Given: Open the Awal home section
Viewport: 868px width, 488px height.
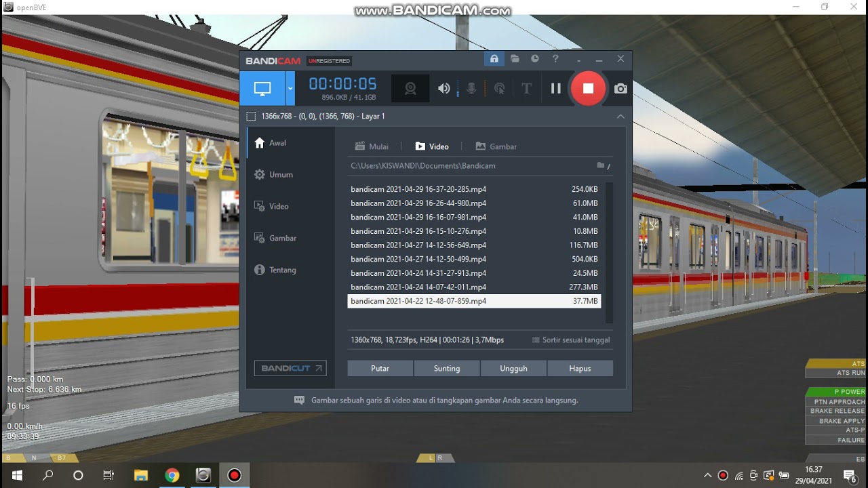Looking at the screenshot, I should pos(271,143).
